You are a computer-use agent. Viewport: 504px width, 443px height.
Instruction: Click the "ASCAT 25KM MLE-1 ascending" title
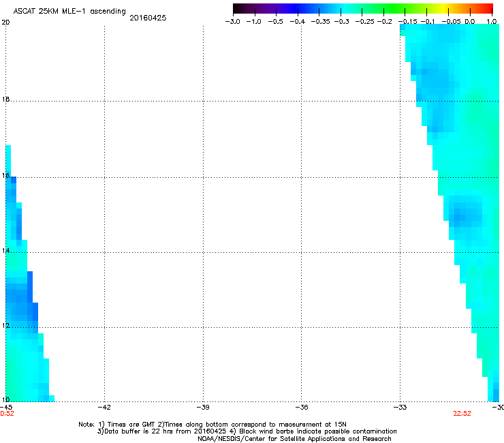(69, 12)
